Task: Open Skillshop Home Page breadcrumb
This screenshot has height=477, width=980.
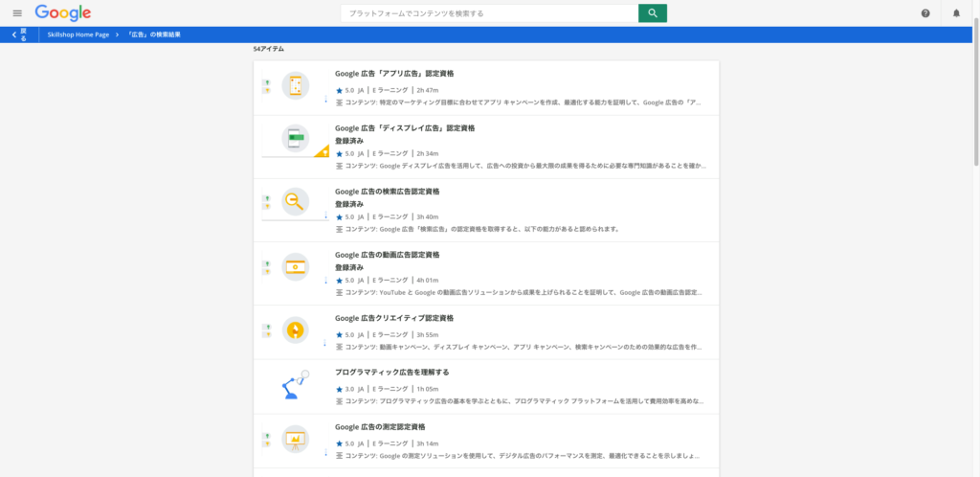Action: (78, 34)
